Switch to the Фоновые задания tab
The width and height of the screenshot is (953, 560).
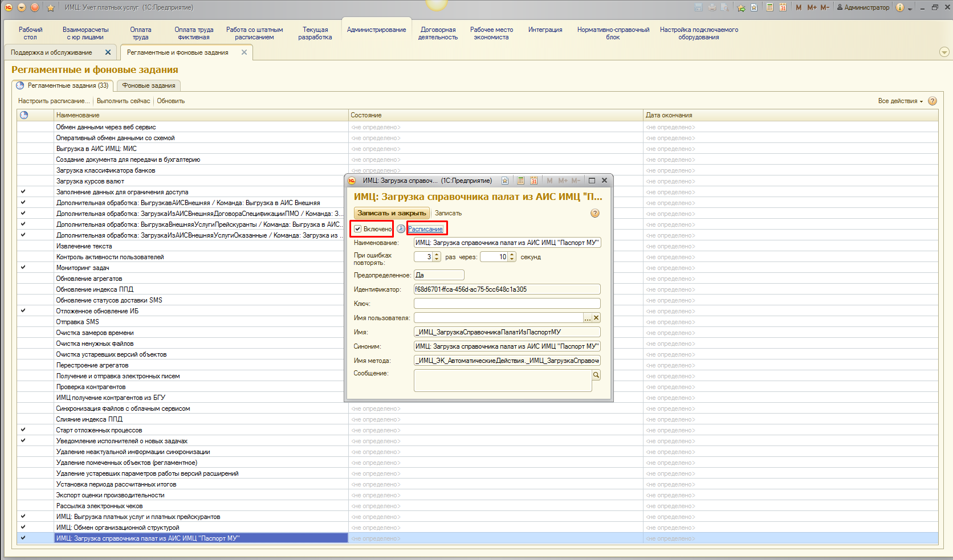click(x=149, y=85)
